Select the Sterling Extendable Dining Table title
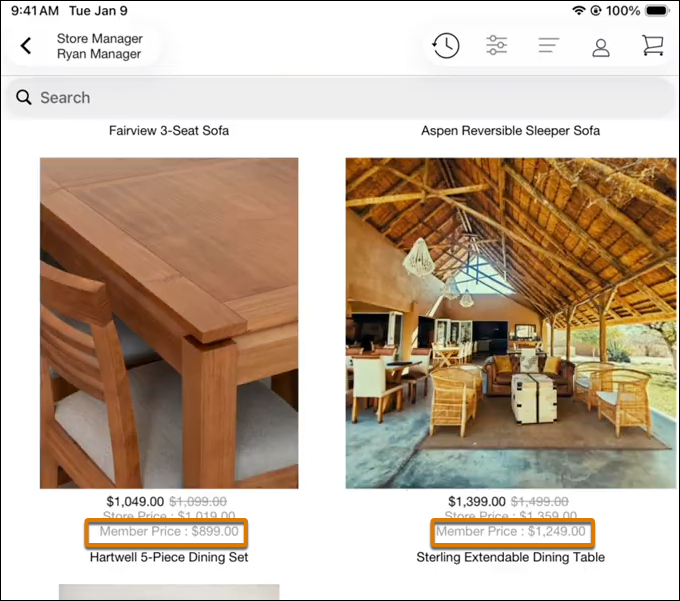Image resolution: width=680 pixels, height=601 pixels. 510,557
